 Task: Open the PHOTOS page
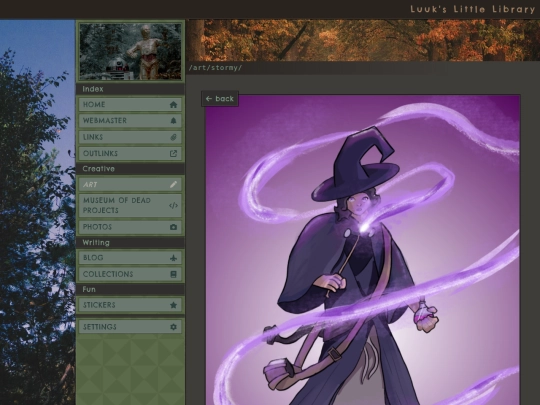(x=130, y=227)
